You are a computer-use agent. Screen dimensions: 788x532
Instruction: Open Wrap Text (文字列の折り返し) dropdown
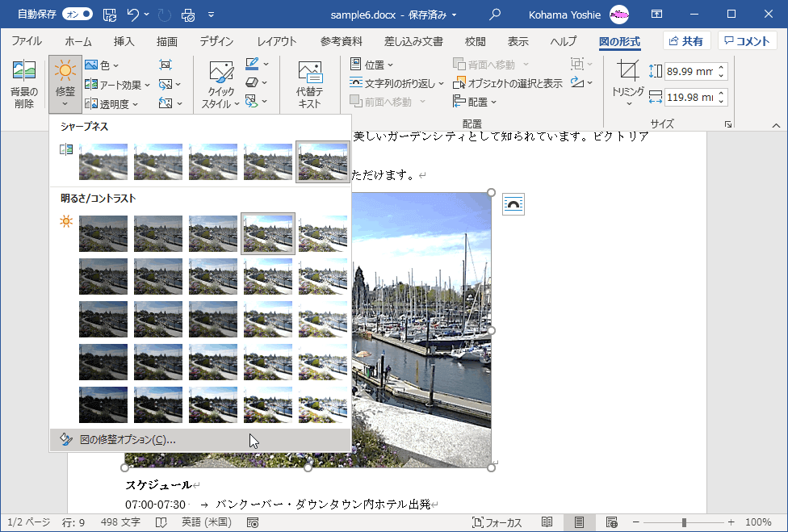click(396, 83)
